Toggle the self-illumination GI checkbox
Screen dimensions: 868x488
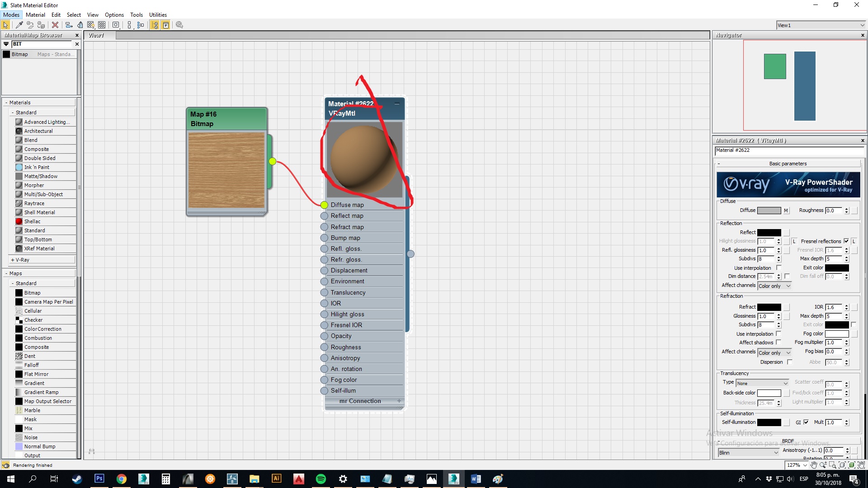coord(806,422)
